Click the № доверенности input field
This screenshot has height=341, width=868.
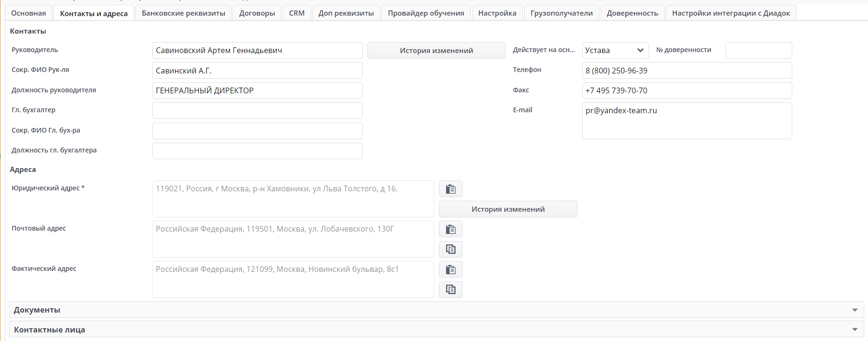(759, 51)
